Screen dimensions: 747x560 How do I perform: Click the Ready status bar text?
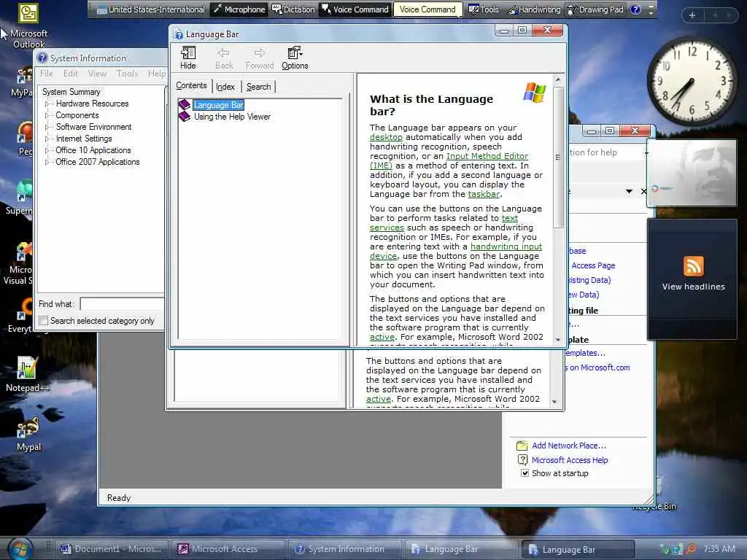click(119, 497)
